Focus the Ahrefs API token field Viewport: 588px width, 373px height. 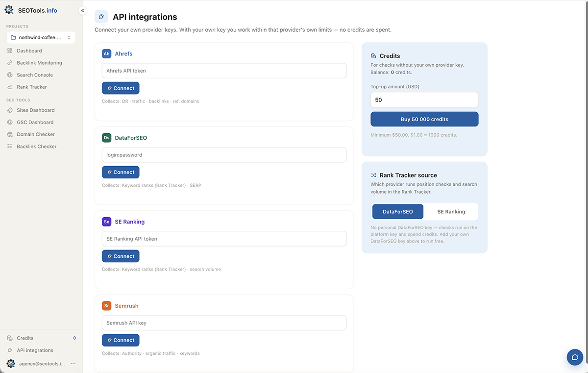[224, 71]
